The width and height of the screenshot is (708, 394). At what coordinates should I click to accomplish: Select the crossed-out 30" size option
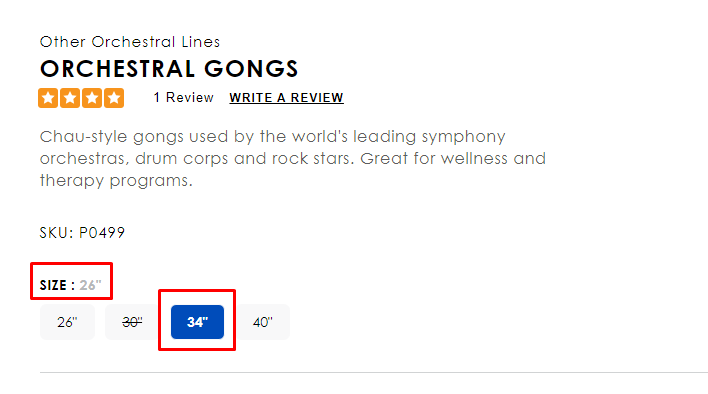pos(132,322)
